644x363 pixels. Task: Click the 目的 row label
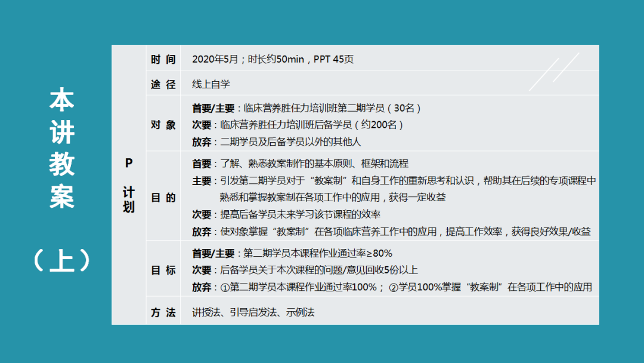[x=163, y=198]
